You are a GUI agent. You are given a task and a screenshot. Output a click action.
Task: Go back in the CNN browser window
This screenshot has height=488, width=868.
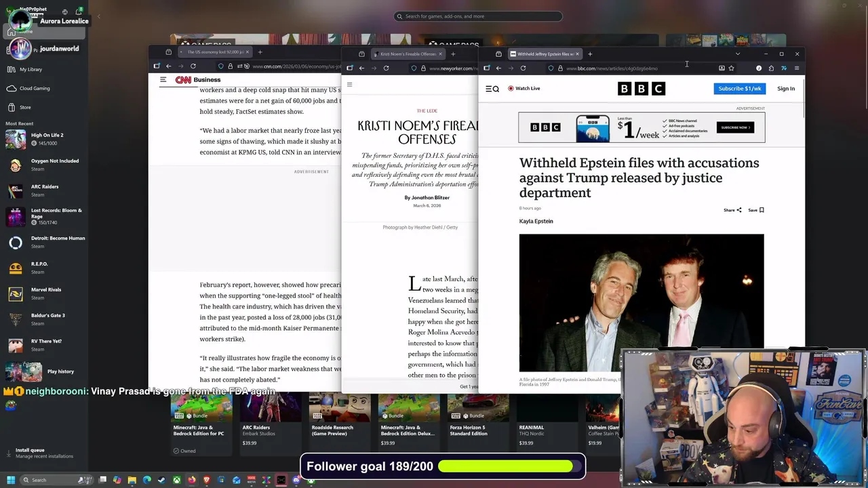click(169, 66)
